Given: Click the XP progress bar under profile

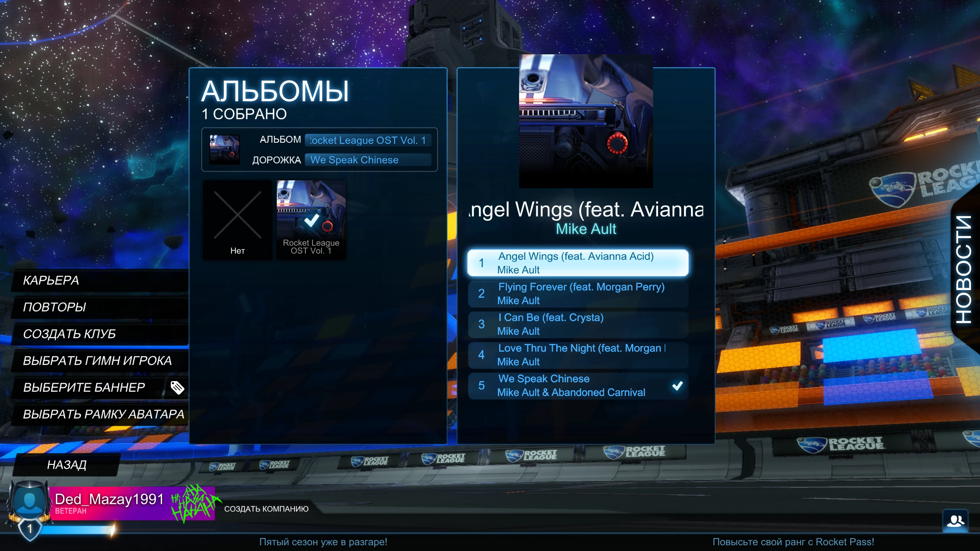Looking at the screenshot, I should coord(77,530).
